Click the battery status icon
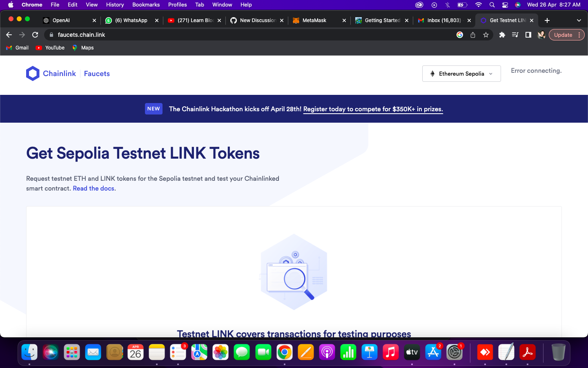This screenshot has height=368, width=588. tap(462, 5)
